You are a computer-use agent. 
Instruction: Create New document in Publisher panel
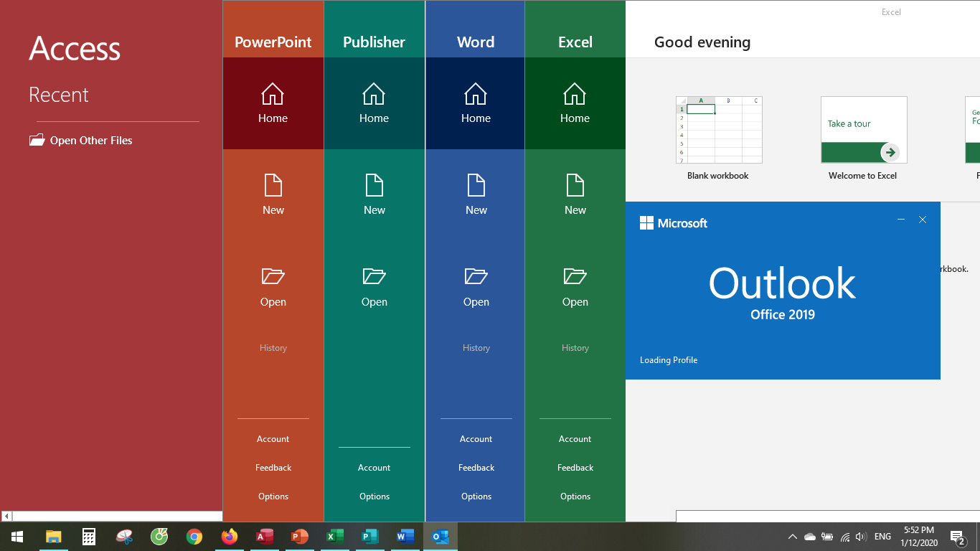374,195
